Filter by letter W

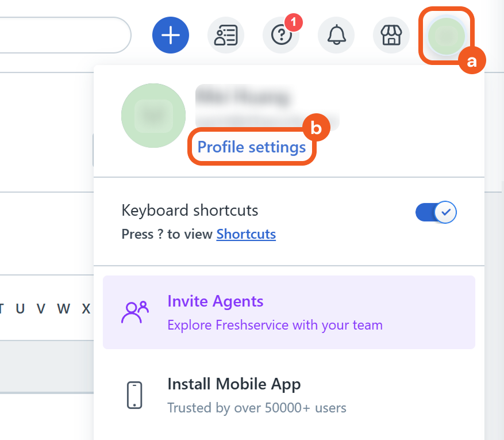(63, 309)
